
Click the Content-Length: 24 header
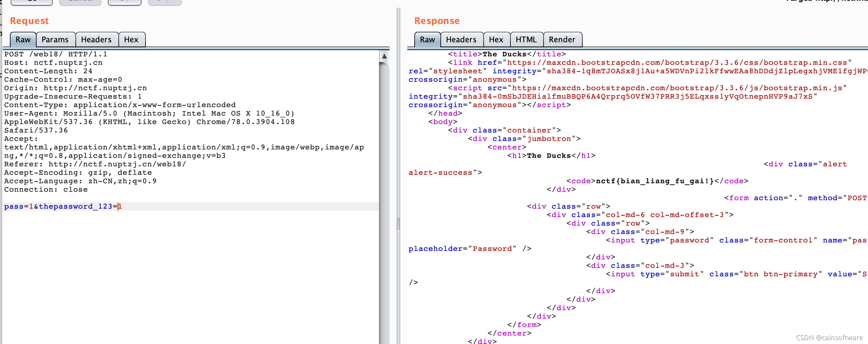(x=48, y=71)
